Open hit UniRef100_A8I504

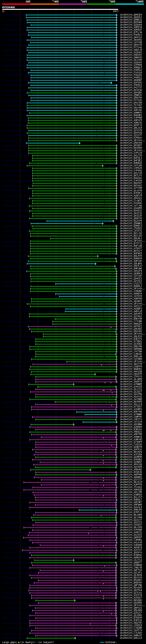coord(131,590)
